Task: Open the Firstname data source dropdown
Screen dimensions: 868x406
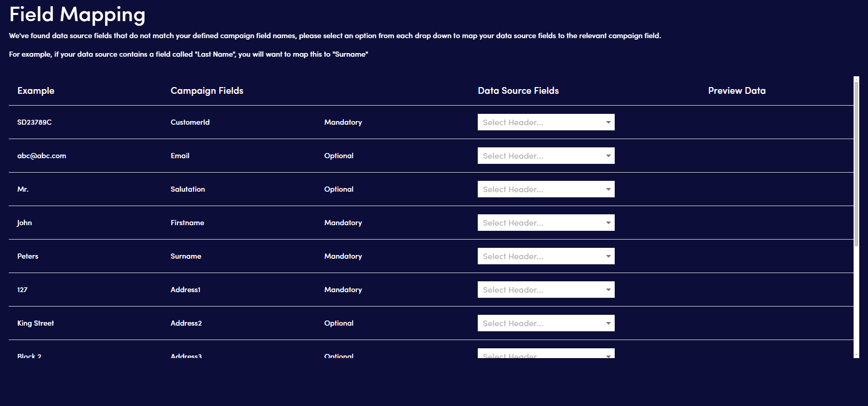Action: [546, 223]
